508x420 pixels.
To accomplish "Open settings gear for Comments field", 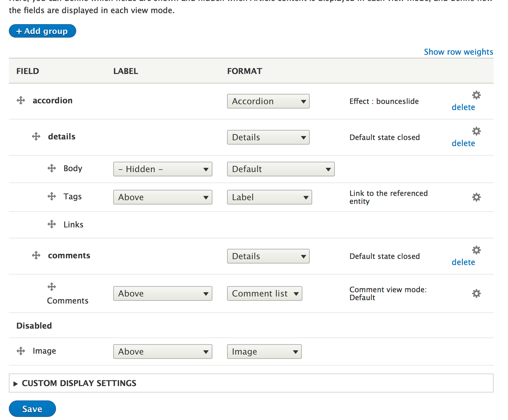I will pos(476,293).
